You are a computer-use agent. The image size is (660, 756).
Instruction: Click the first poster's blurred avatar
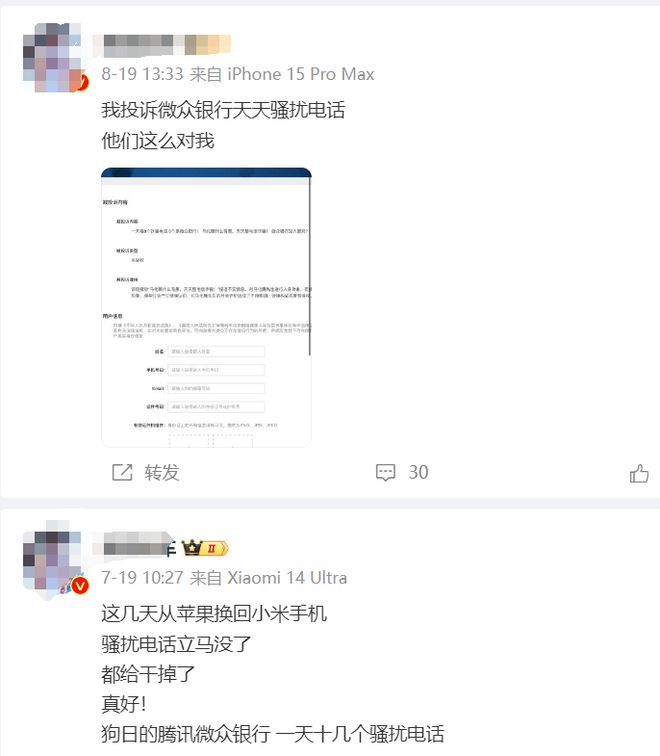(53, 57)
